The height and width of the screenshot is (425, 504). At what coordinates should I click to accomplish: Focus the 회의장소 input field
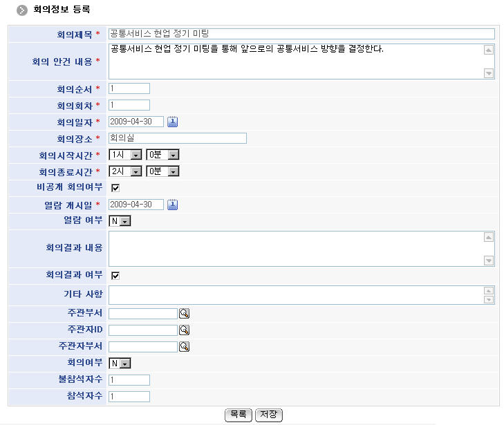pyautogui.click(x=177, y=138)
